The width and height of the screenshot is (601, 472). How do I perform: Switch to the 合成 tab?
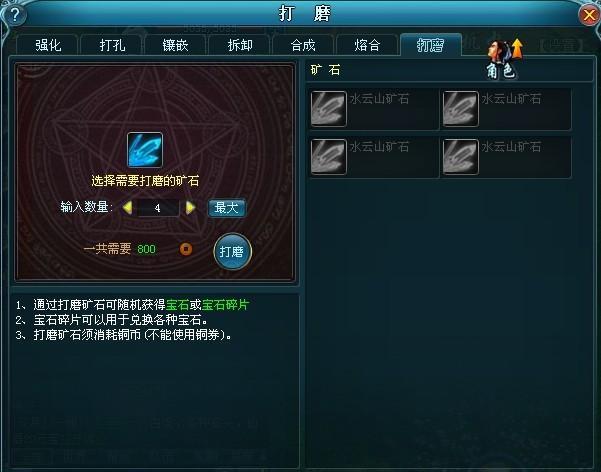tap(303, 45)
